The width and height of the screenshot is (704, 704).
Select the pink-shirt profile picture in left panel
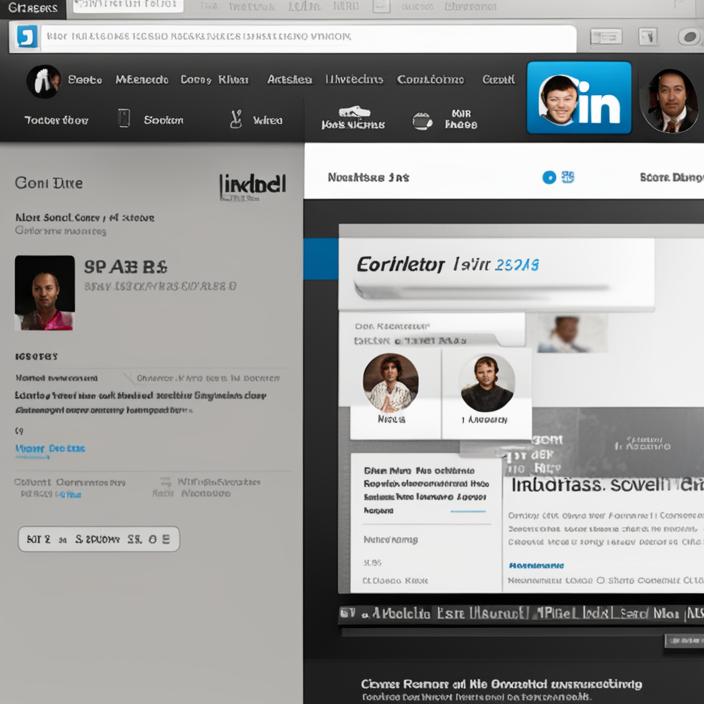coord(45,293)
